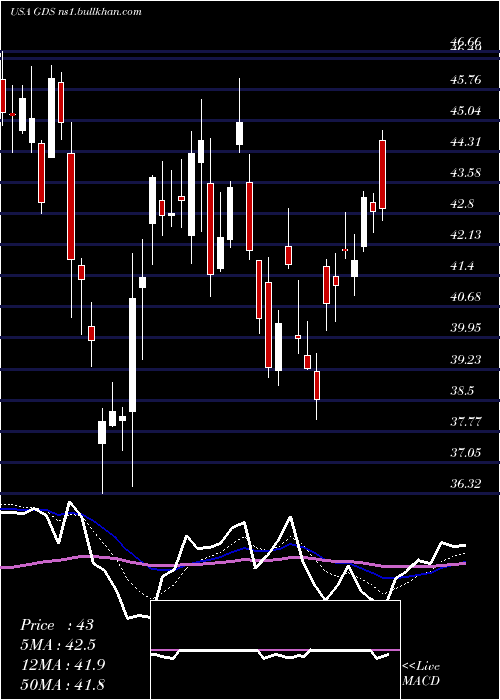Screen dimensions: 500x700
Task: Click the 37.77 price axis label
Action: click(x=466, y=421)
